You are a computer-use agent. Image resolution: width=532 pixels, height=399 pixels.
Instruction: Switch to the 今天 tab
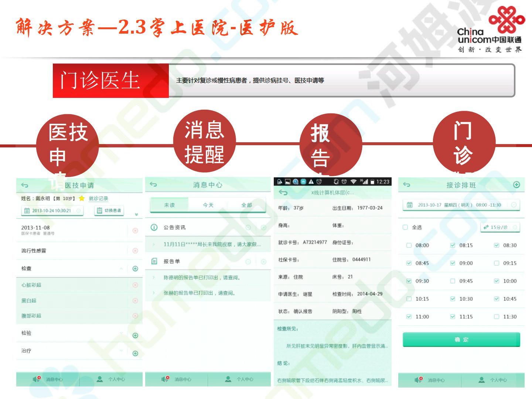pyautogui.click(x=208, y=205)
